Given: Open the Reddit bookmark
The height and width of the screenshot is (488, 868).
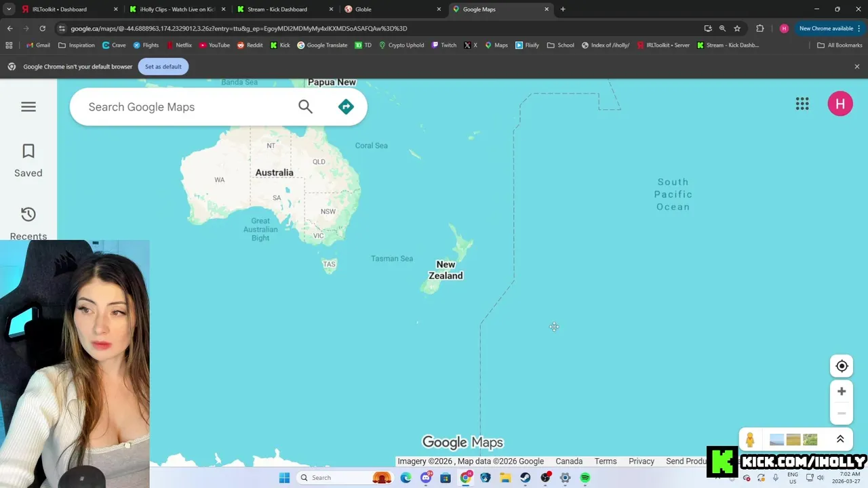Looking at the screenshot, I should (250, 45).
